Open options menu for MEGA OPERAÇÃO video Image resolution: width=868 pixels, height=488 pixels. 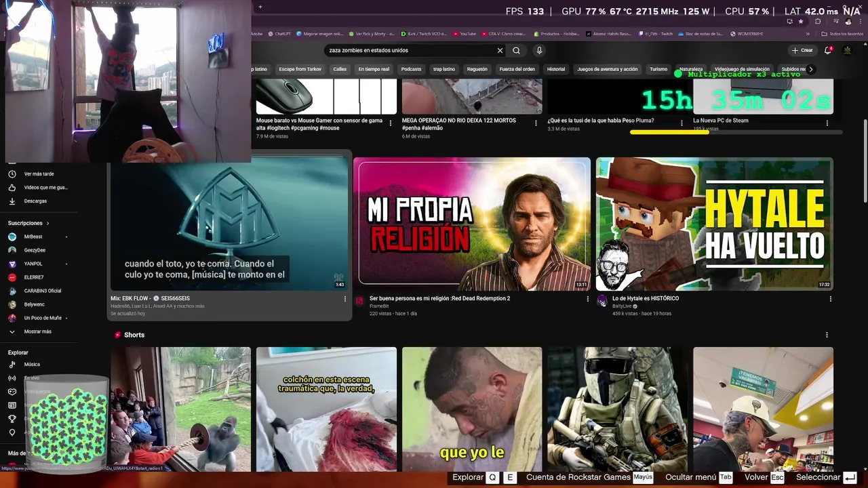[536, 123]
